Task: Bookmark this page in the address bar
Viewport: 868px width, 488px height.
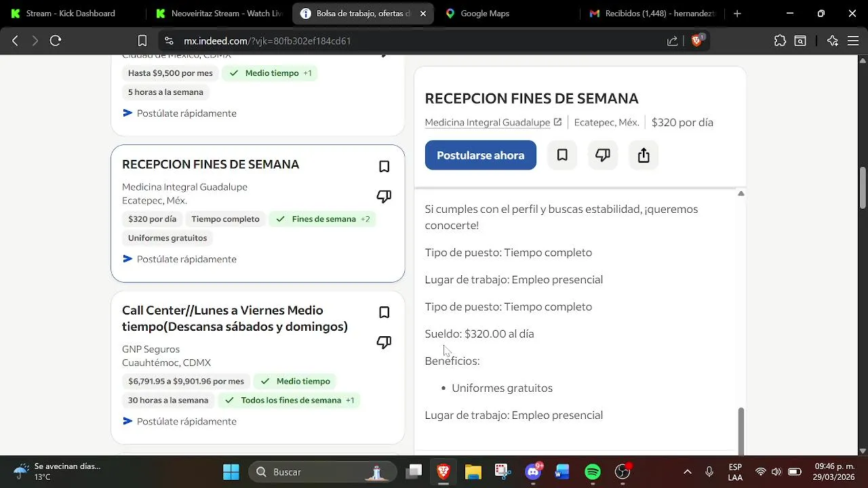Action: click(x=142, y=41)
